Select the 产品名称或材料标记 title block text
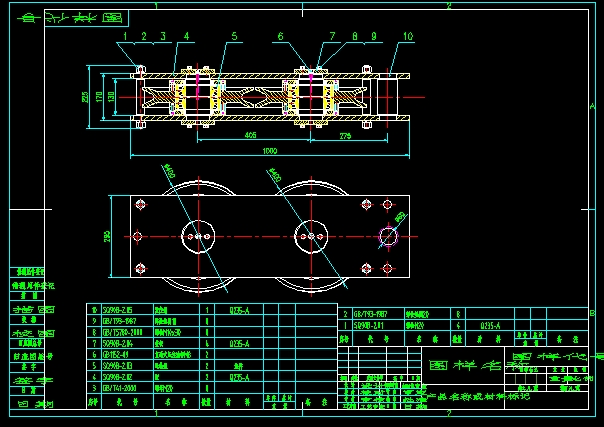 (479, 396)
